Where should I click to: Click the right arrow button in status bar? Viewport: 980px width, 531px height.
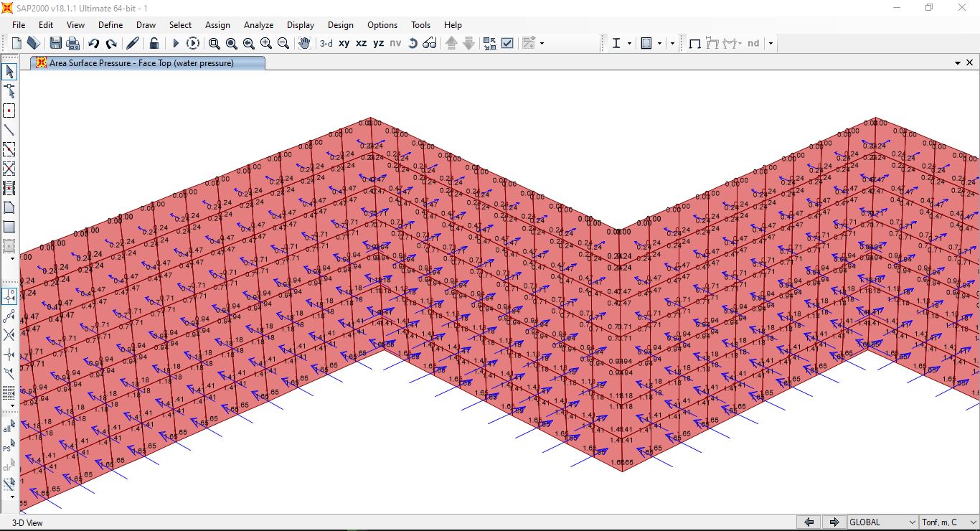tap(834, 522)
